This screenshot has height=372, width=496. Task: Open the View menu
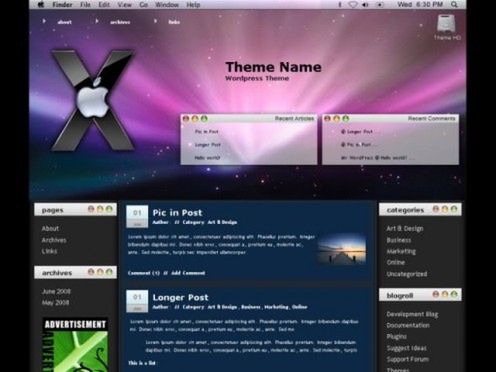pyautogui.click(x=124, y=5)
